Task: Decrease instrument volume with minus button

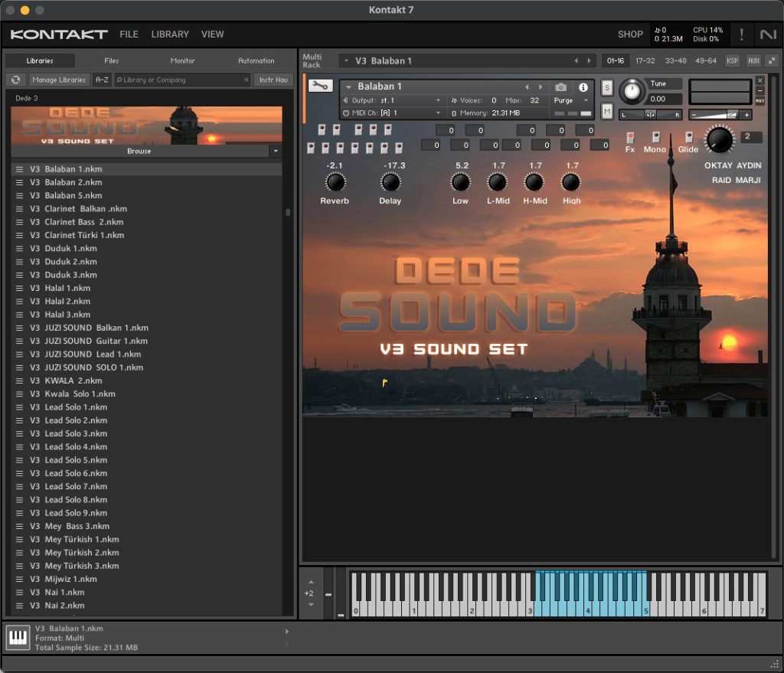Action: (x=694, y=115)
